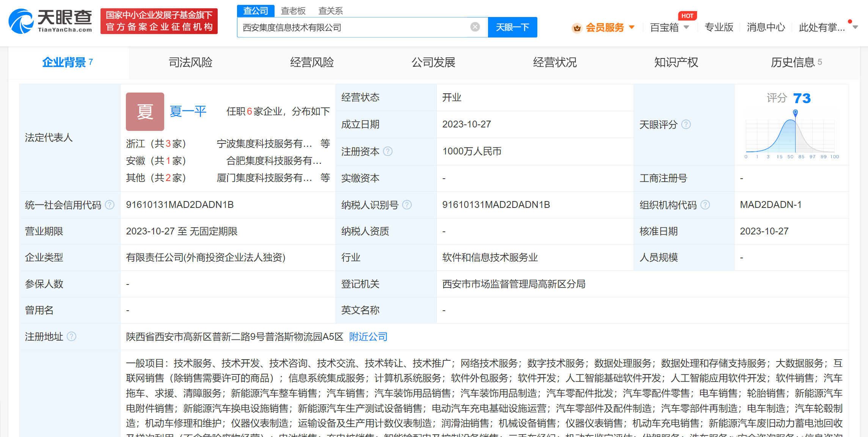Expand the 会员服务 dropdown arrow
This screenshot has height=437, width=868.
[x=632, y=27]
